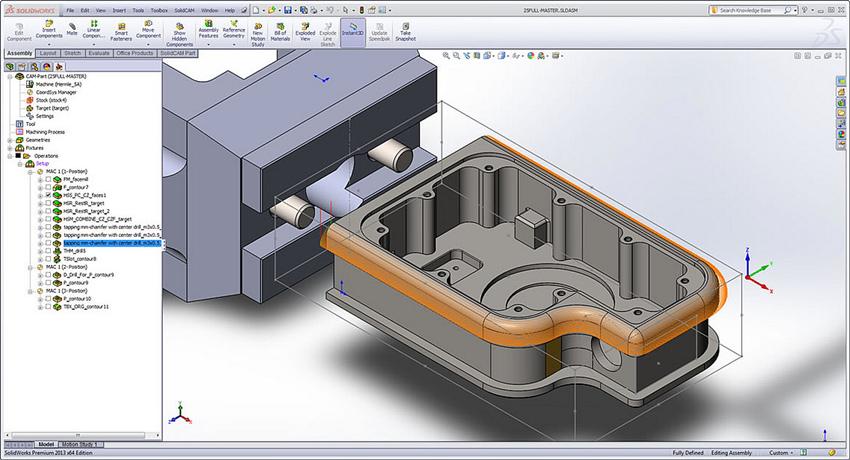The width and height of the screenshot is (850, 460).
Task: Uncheck the HSS_PC_CZ_faces1 checkbox
Action: pos(48,195)
